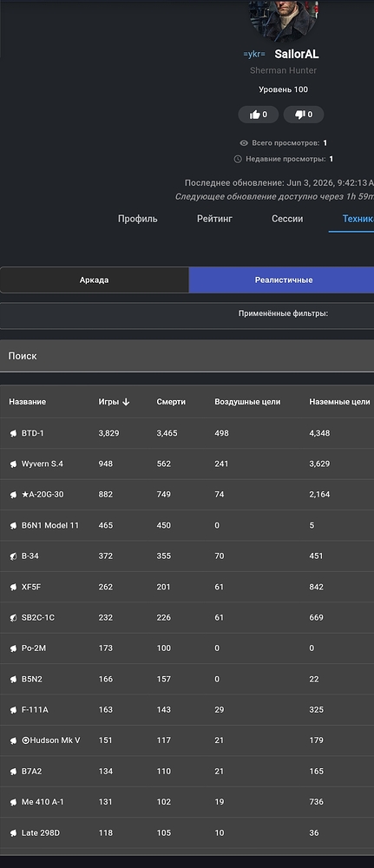Click the sort arrow on Игры column
Screen dimensions: 374x868
click(x=126, y=402)
